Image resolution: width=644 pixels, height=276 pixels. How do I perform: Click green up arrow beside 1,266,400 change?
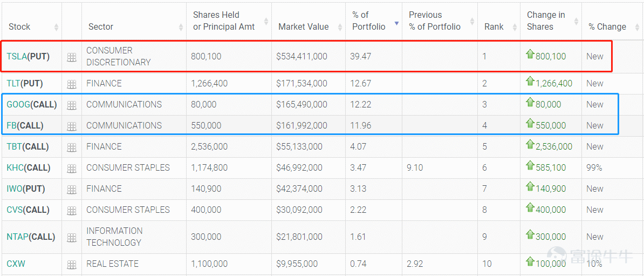pyautogui.click(x=530, y=82)
